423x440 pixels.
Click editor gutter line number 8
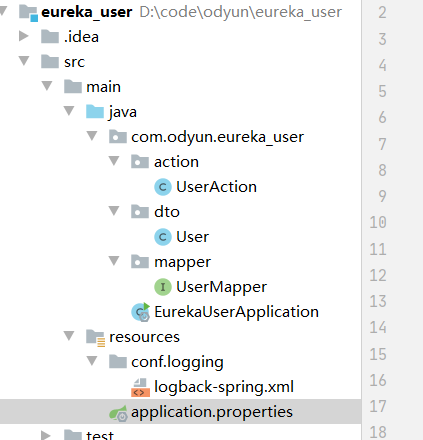pyautogui.click(x=382, y=170)
